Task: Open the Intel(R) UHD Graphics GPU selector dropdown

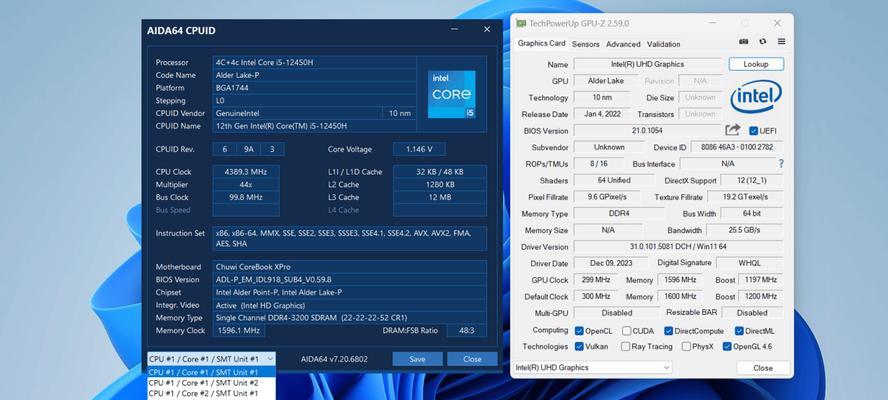Action: [592, 368]
